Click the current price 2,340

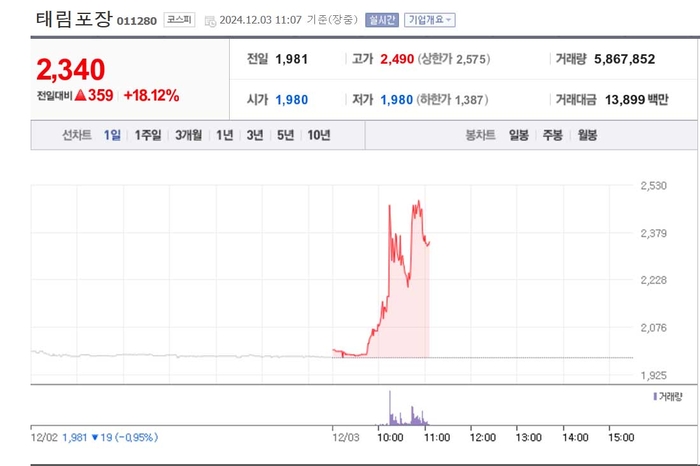[71, 70]
